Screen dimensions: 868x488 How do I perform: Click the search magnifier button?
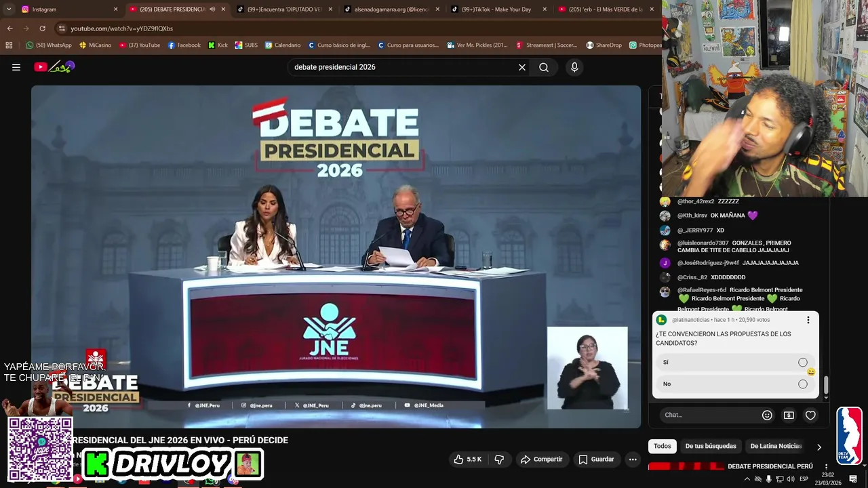[x=544, y=67]
